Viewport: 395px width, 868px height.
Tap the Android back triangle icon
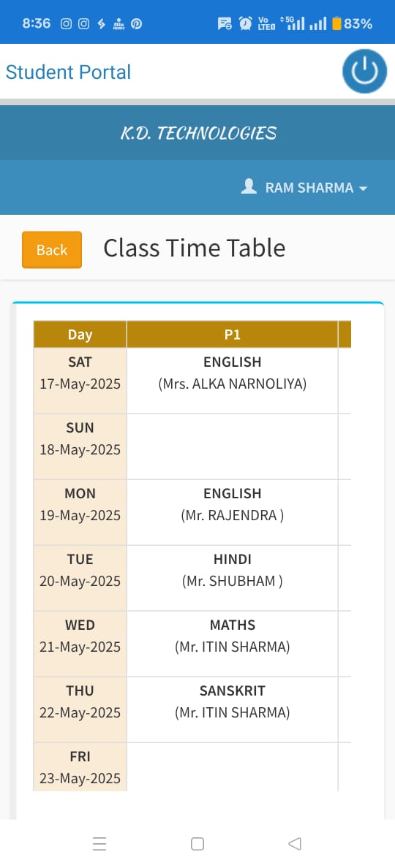[x=295, y=844]
